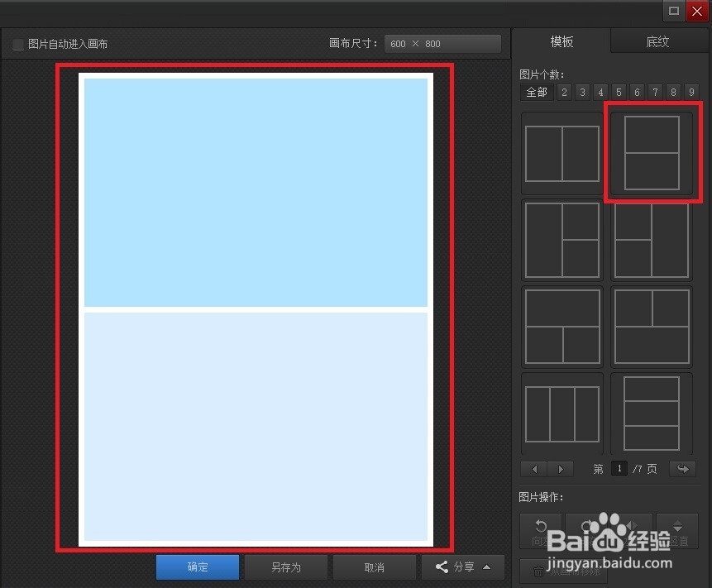Close the collage window
This screenshot has width=712, height=588.
click(697, 11)
